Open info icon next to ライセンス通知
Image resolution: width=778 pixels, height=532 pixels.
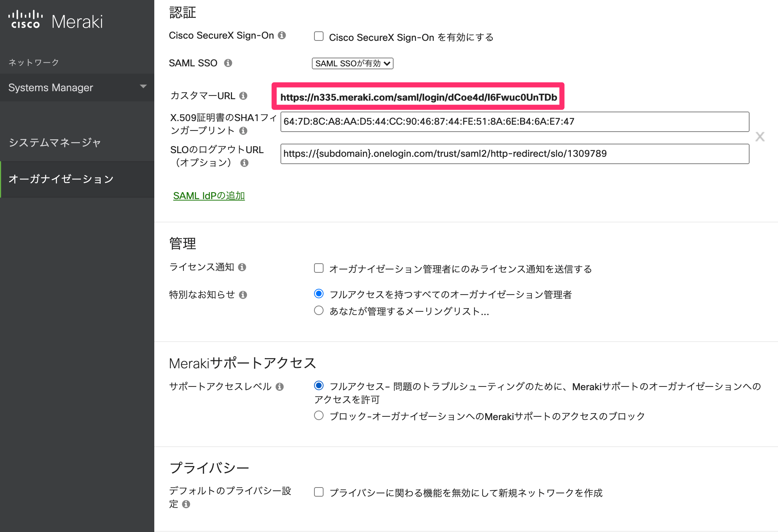tap(242, 267)
